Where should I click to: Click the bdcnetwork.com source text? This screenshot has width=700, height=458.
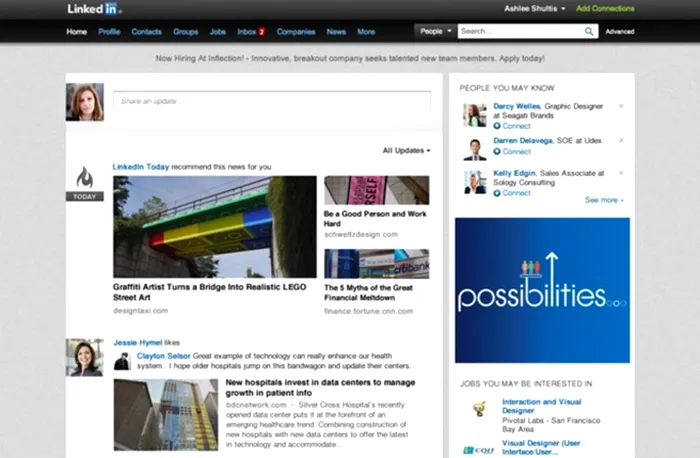pos(256,405)
